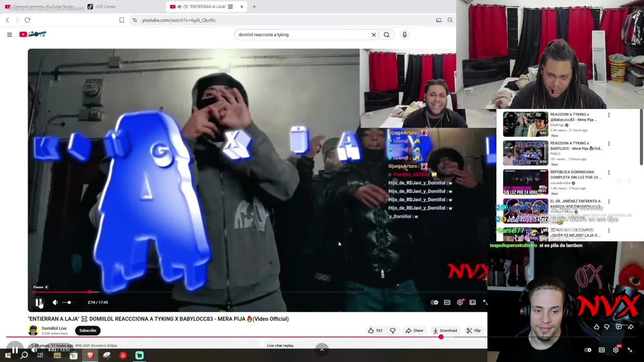Open outer player settings with HD badge
Screen dimensions: 644x362
click(x=616, y=349)
